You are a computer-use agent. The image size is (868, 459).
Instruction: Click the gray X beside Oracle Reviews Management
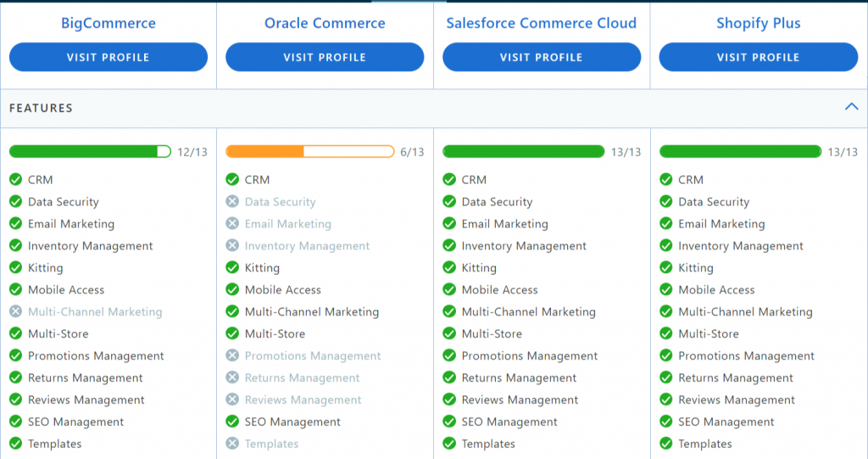click(x=232, y=400)
